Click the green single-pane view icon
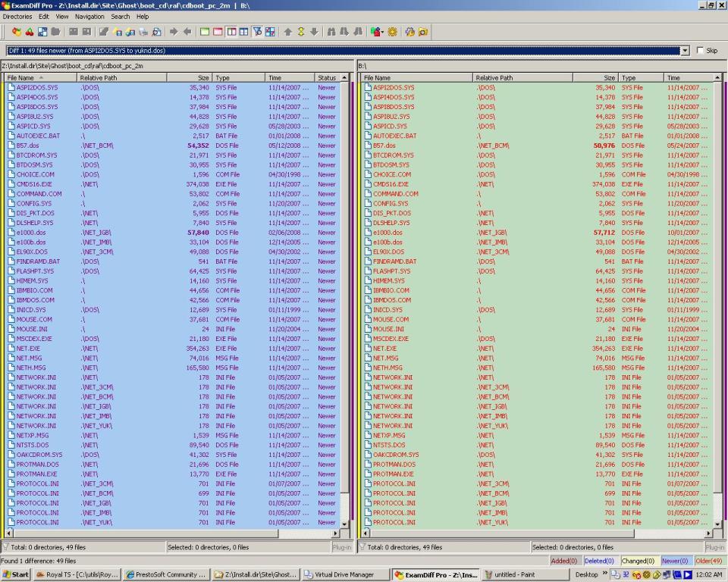Viewport: 728px width, 582px height. (204, 32)
